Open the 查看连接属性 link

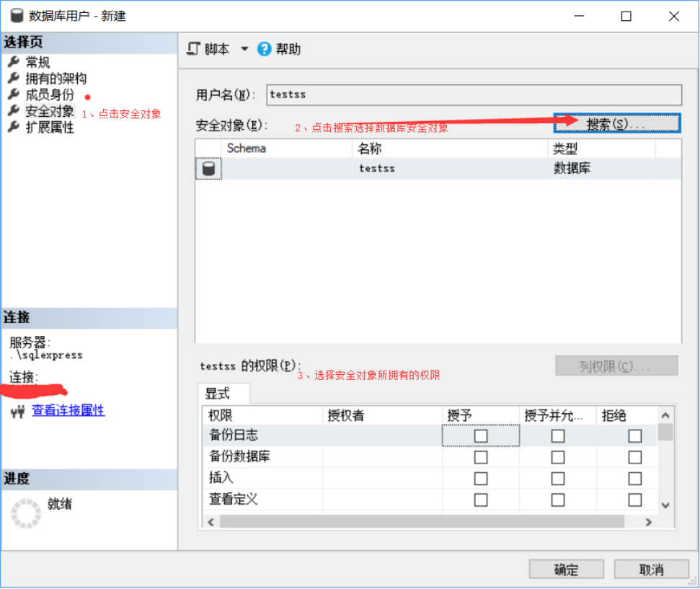pyautogui.click(x=68, y=410)
